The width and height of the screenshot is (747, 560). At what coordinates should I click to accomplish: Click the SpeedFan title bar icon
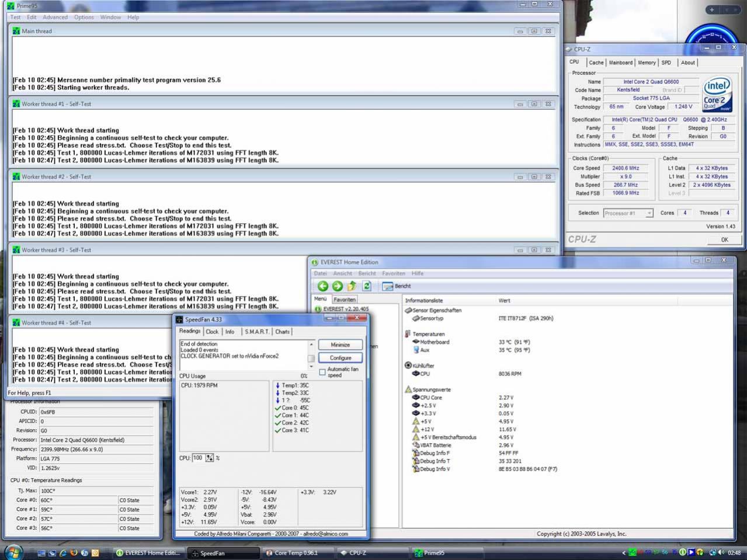point(179,319)
